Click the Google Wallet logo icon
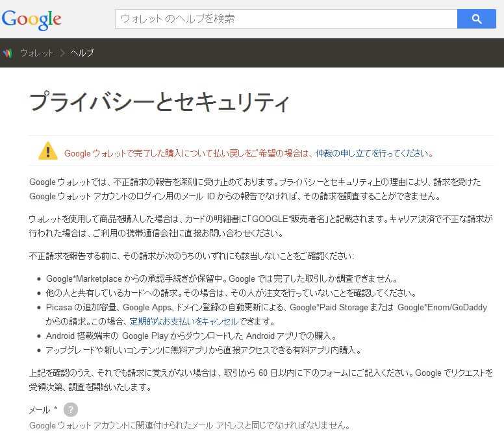504x433 pixels. click(x=8, y=53)
